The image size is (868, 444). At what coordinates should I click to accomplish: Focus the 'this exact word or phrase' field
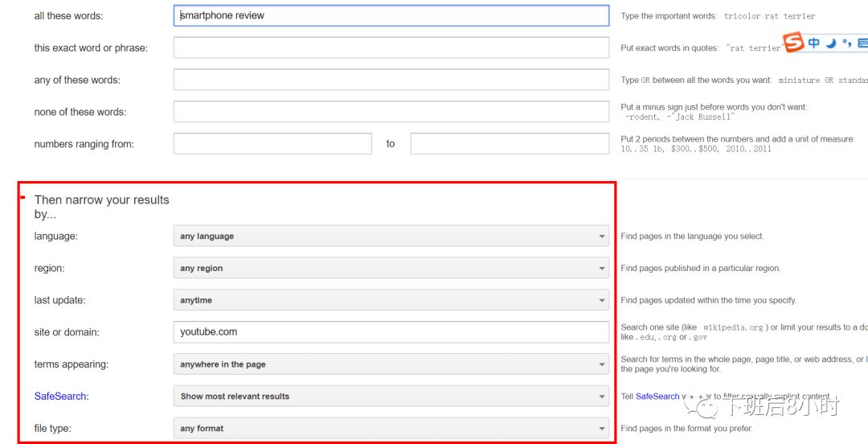391,47
